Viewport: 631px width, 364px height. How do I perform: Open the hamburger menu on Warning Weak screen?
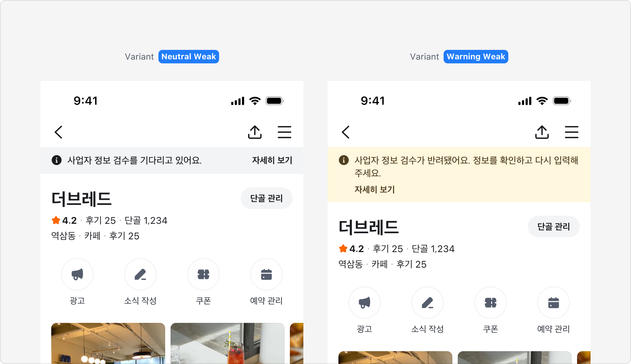pos(572,132)
